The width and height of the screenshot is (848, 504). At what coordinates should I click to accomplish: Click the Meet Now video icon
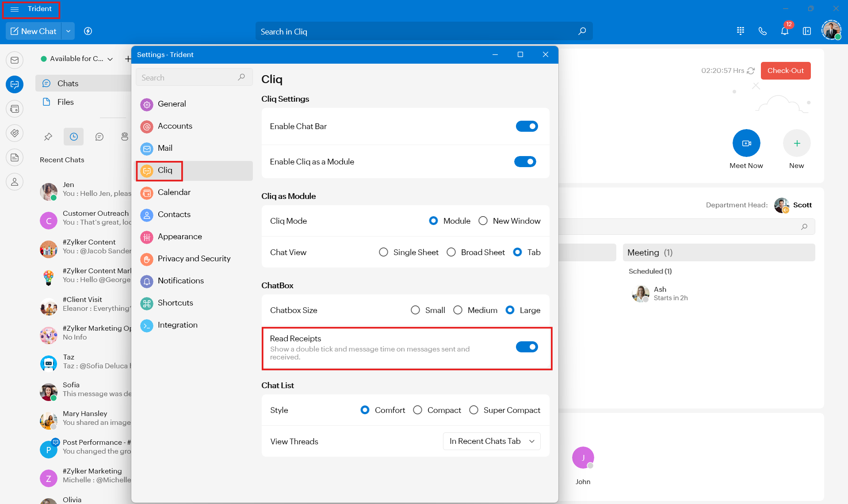coord(746,143)
